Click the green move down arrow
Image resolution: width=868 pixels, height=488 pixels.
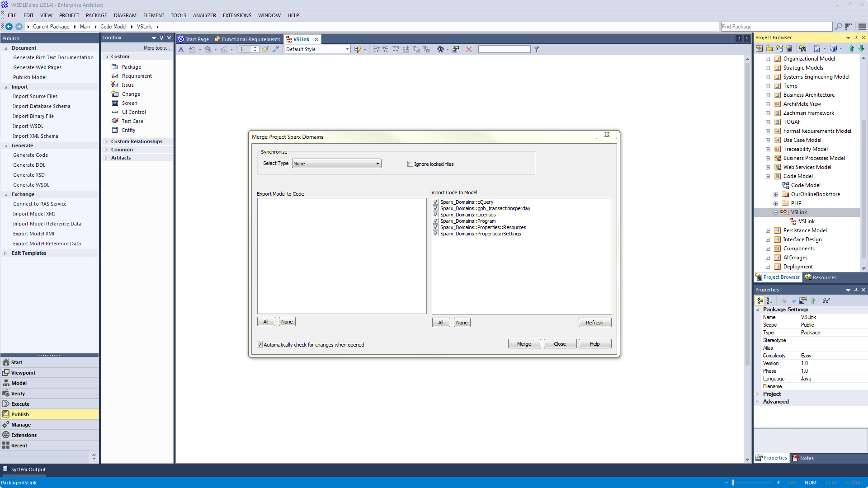pos(862,48)
